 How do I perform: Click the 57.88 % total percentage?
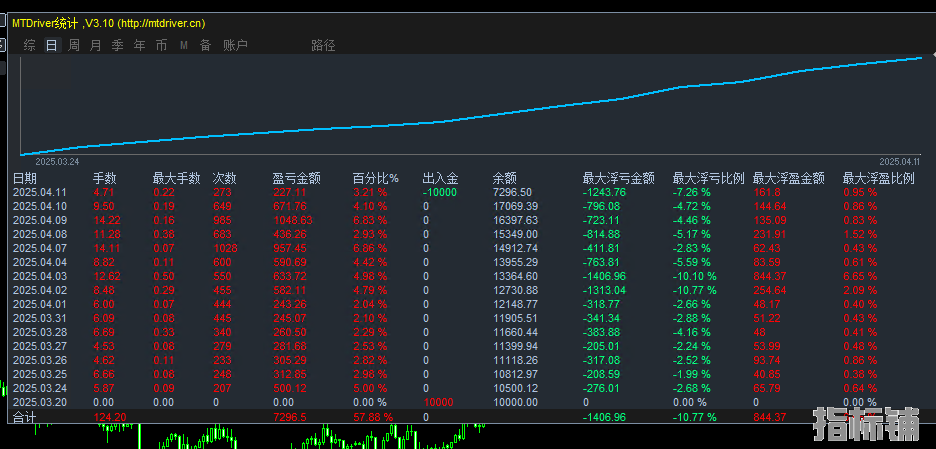click(372, 417)
